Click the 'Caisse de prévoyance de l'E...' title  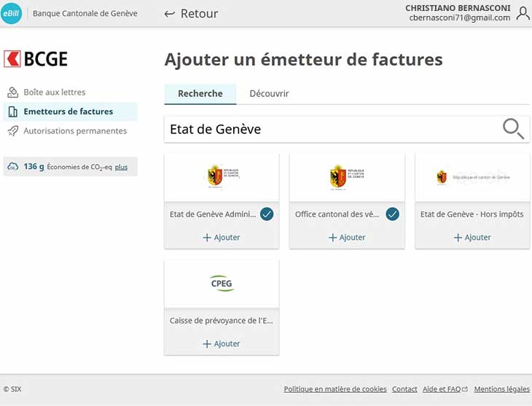click(x=222, y=321)
